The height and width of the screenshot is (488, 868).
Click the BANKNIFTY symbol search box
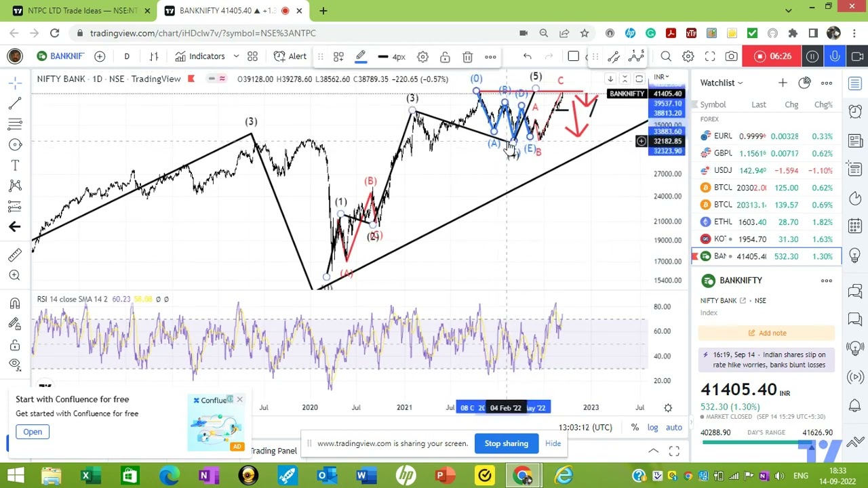pos(61,56)
